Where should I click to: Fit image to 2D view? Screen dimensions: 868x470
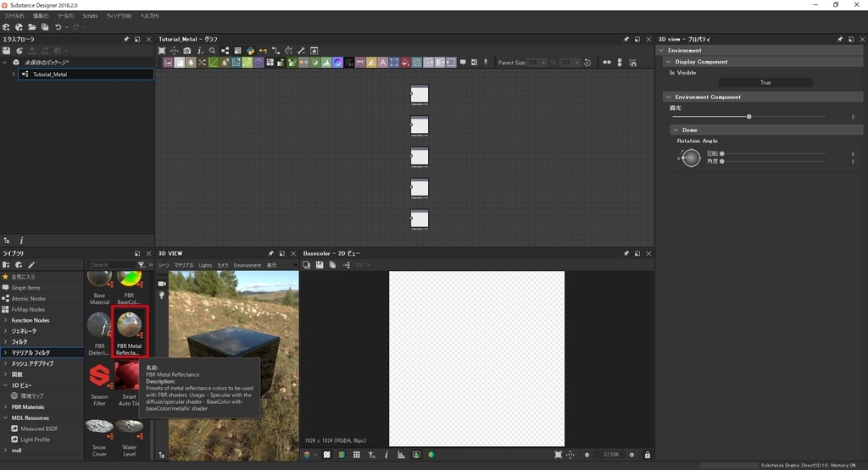[x=558, y=455]
